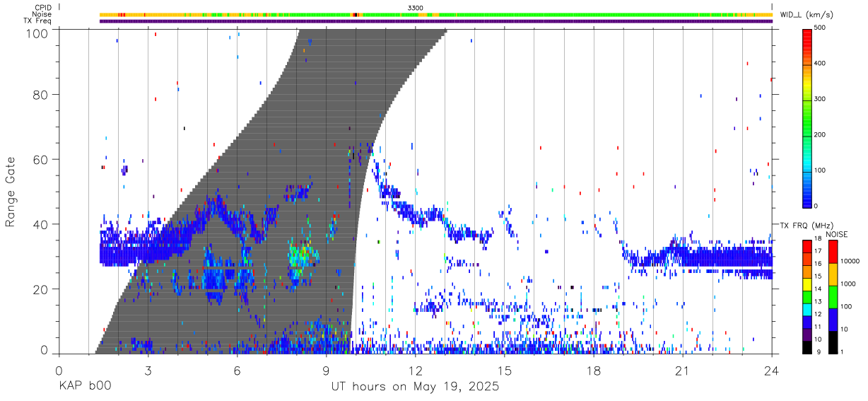Click the 20 range gate tick label

click(x=40, y=289)
